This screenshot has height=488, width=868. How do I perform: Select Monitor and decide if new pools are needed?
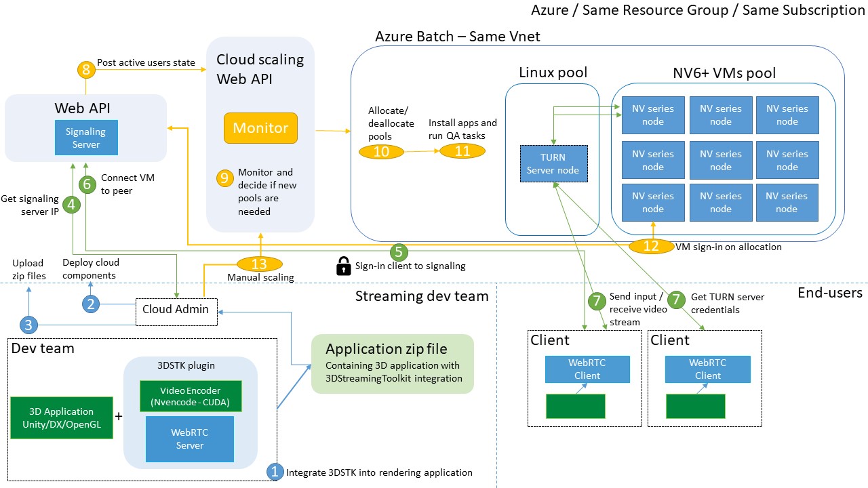click(x=267, y=192)
